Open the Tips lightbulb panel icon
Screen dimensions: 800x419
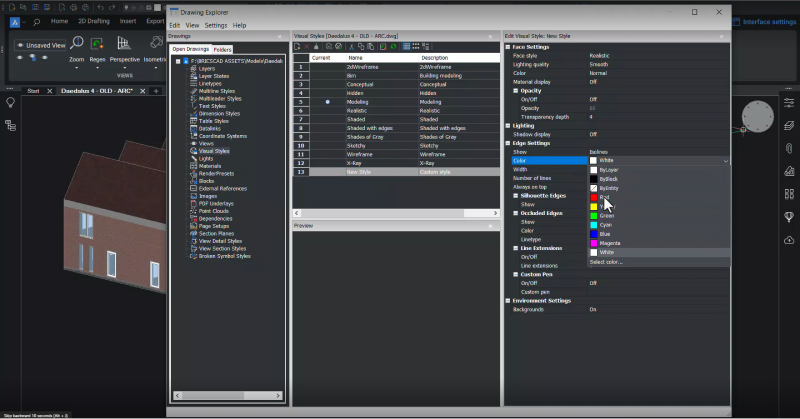(x=10, y=103)
